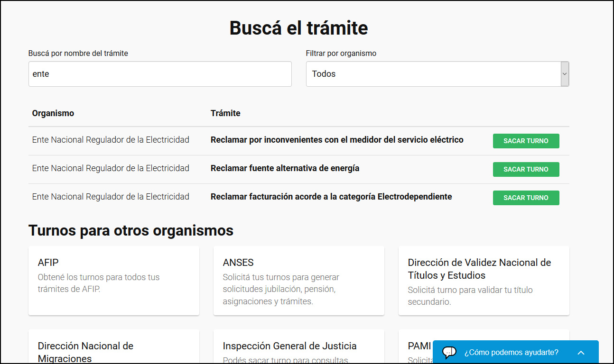Click the tramite name search field
The image size is (614, 364).
[160, 74]
